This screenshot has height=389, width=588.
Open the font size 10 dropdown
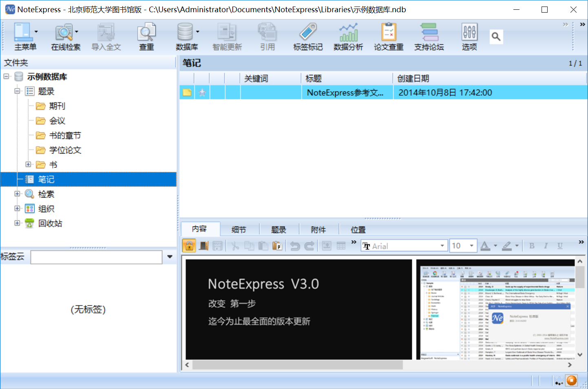(x=472, y=246)
